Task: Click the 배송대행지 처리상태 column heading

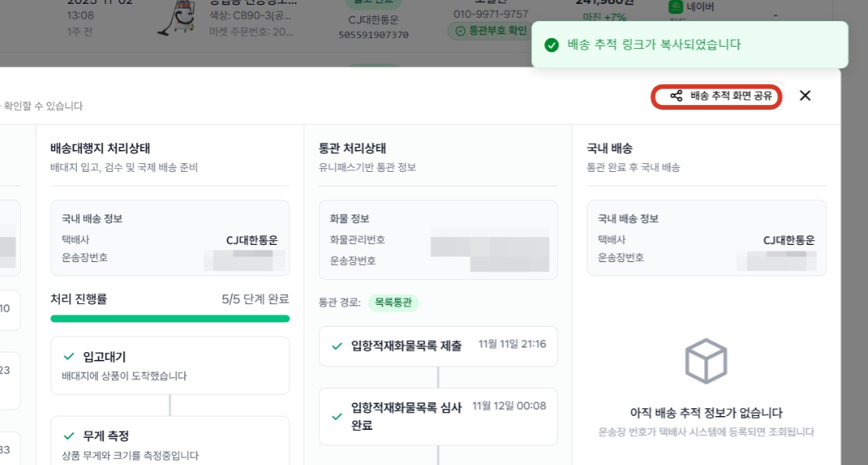Action: coord(100,149)
